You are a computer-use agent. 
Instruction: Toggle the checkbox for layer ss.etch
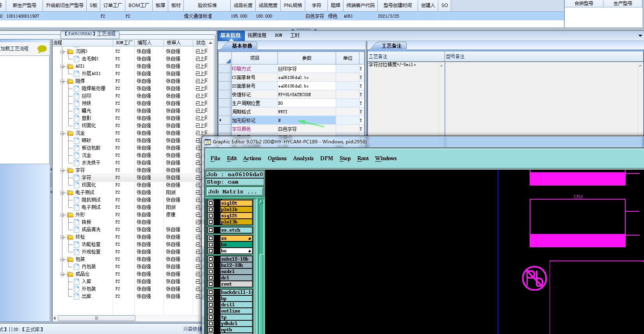pos(211,230)
